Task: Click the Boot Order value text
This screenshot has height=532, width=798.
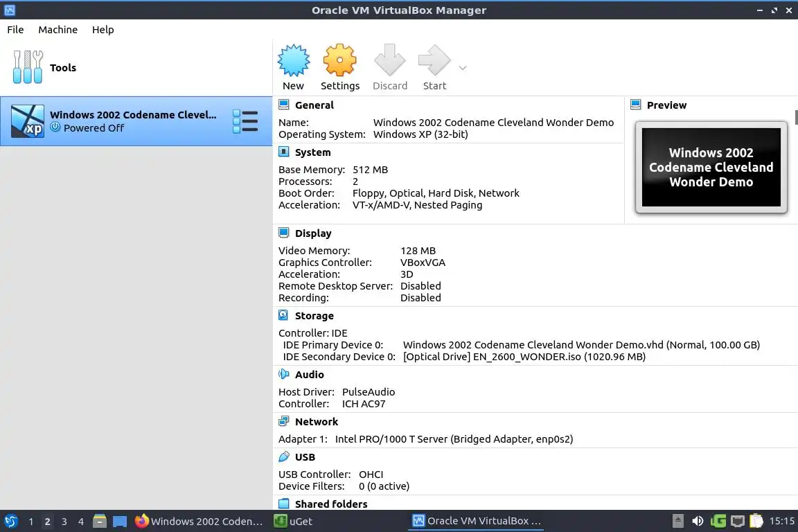Action: pyautogui.click(x=436, y=193)
